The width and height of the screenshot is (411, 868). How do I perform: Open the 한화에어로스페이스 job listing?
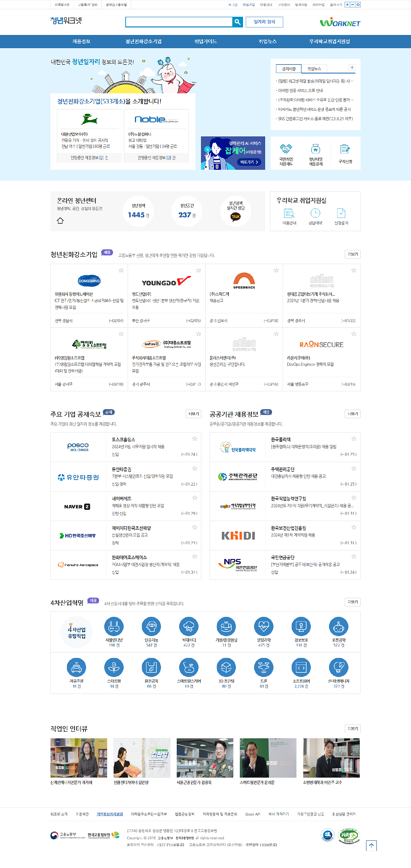(x=126, y=565)
